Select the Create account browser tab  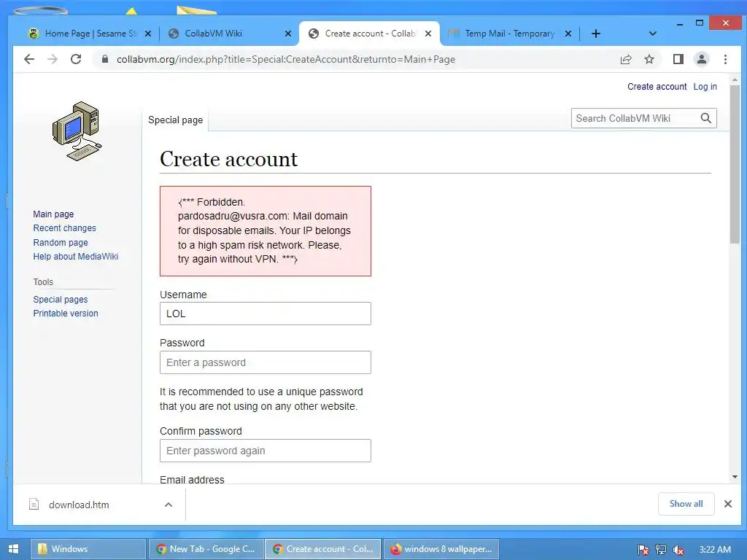[x=369, y=34]
